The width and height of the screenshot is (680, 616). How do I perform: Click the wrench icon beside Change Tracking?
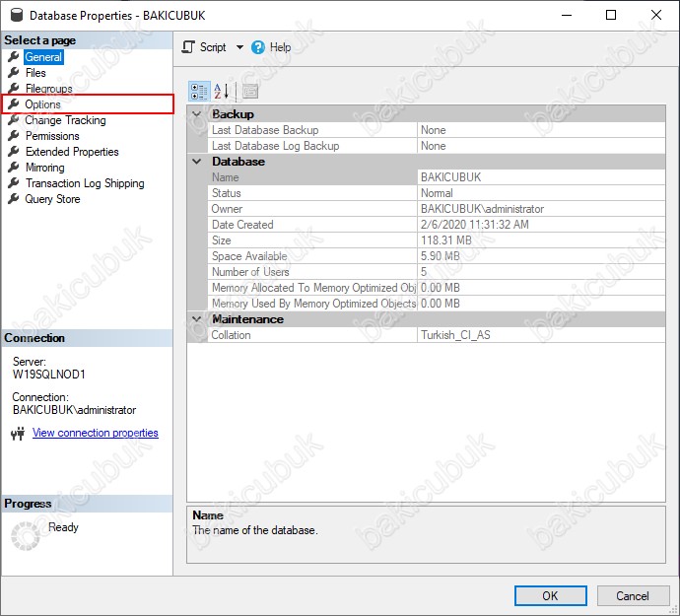click(x=14, y=119)
